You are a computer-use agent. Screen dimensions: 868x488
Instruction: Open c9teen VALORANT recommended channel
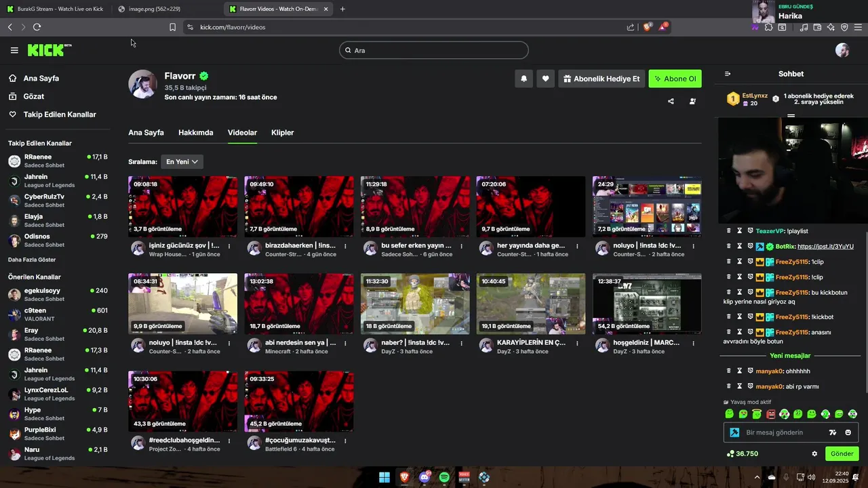click(58, 314)
